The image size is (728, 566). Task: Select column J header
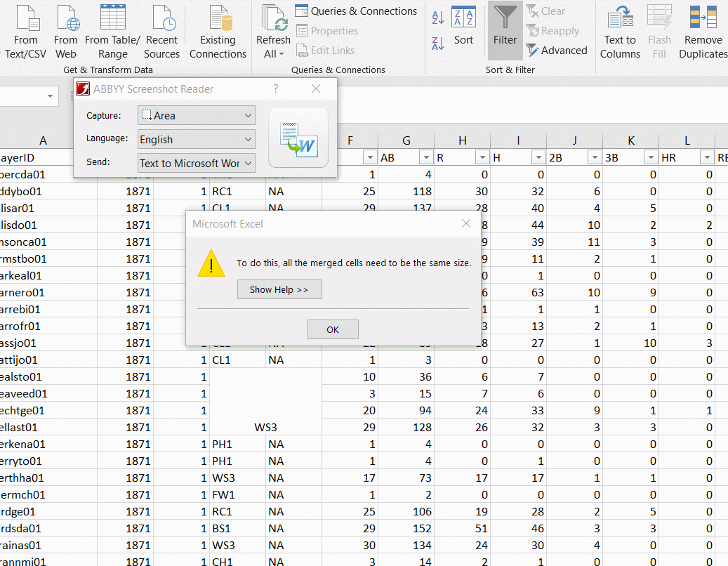(575, 140)
